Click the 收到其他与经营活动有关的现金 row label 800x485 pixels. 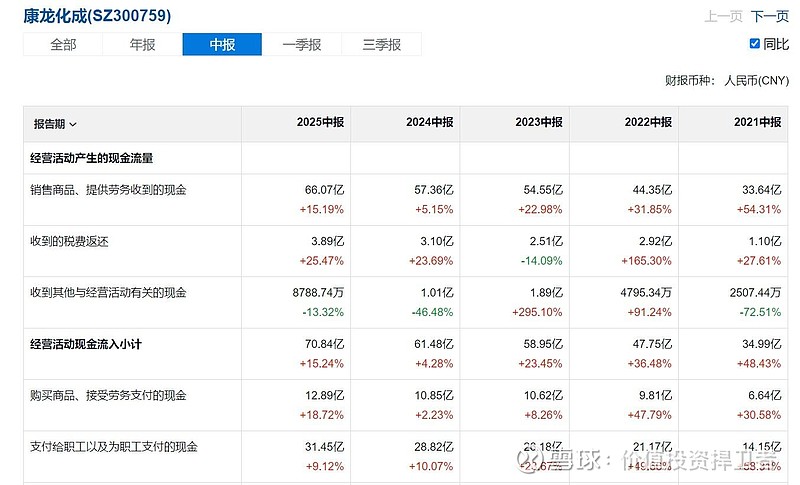click(x=108, y=293)
